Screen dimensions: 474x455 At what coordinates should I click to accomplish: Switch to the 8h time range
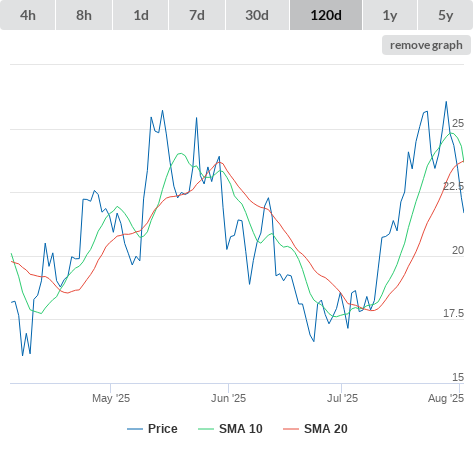[84, 15]
